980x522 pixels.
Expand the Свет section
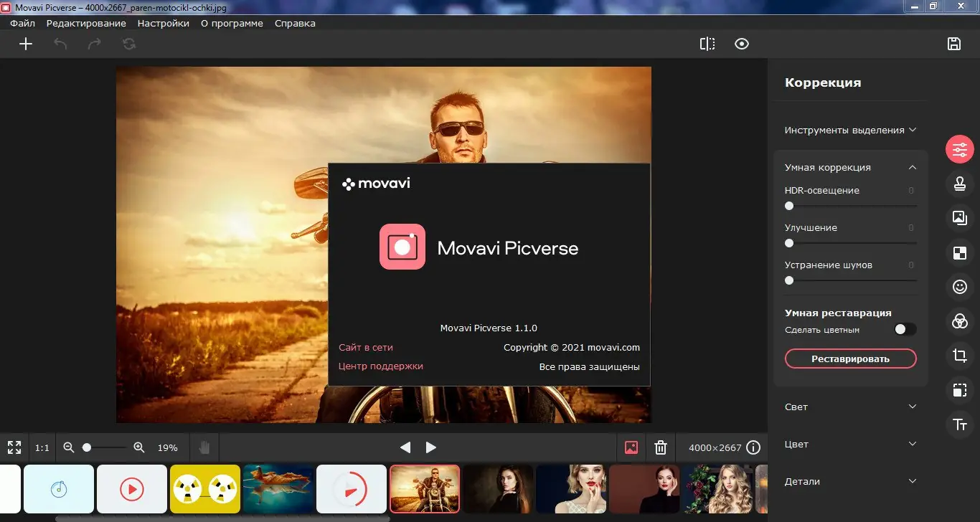pyautogui.click(x=851, y=407)
